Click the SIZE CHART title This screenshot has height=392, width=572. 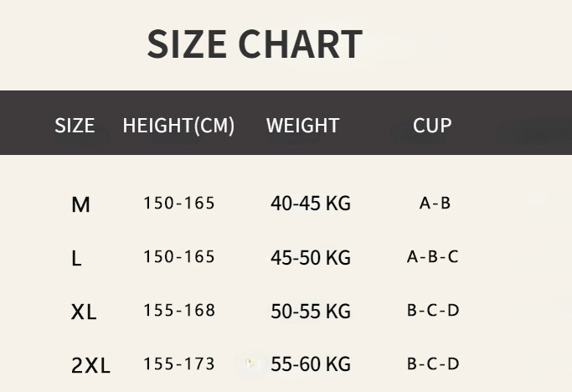pos(255,44)
